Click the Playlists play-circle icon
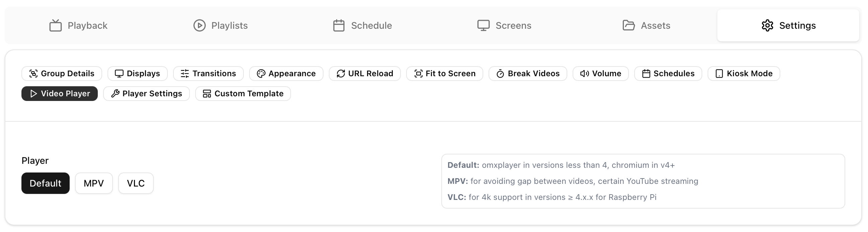This screenshot has width=868, height=232. coord(200,25)
